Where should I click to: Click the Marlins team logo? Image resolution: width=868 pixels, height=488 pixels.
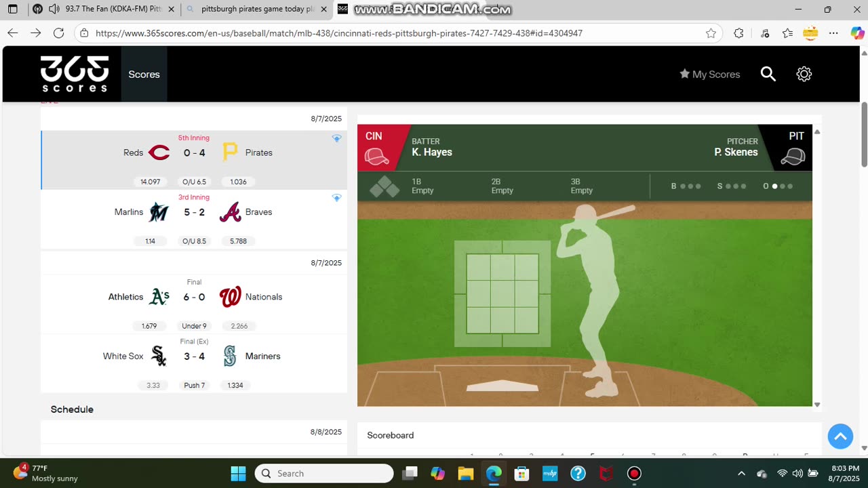pyautogui.click(x=159, y=212)
